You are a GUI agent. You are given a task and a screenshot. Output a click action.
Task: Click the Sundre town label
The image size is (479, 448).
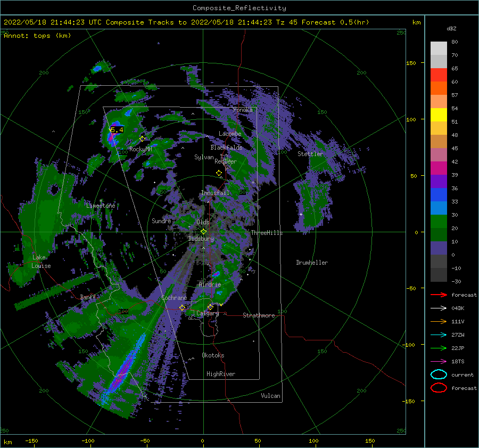[161, 221]
